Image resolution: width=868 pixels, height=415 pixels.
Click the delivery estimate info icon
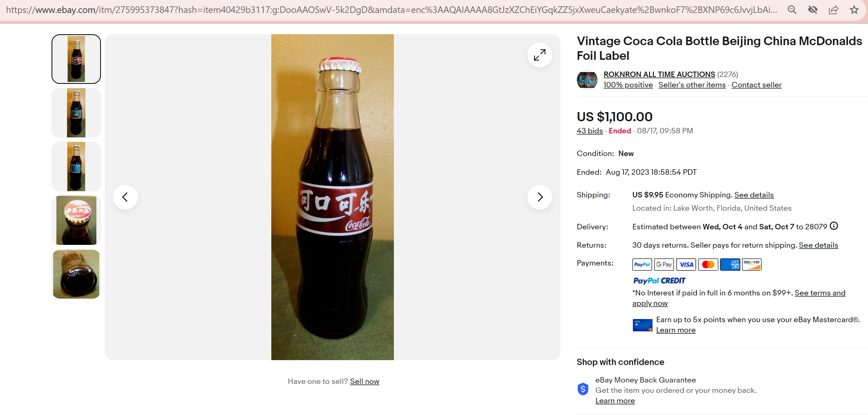pos(833,226)
